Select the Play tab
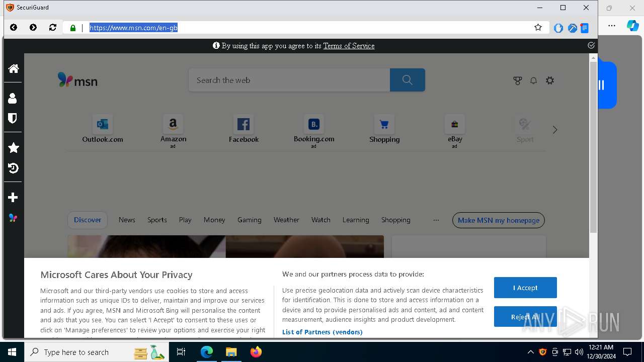 (x=185, y=220)
